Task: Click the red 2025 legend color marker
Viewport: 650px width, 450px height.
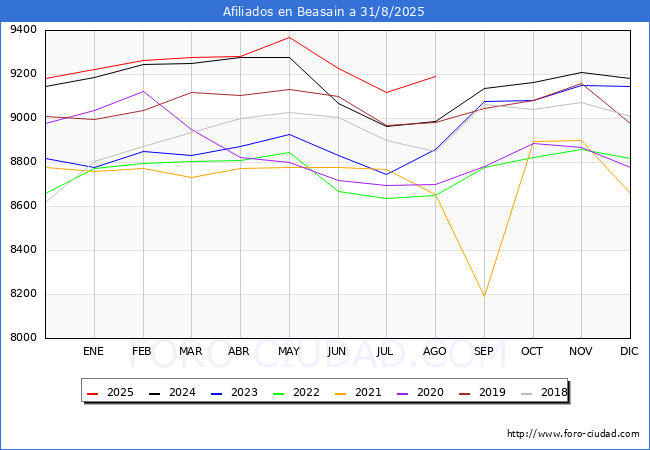Action: [x=93, y=393]
